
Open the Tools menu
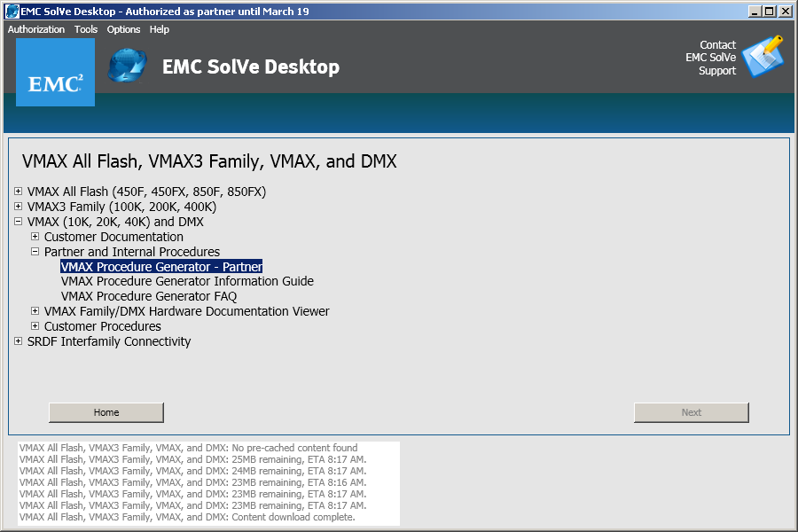coord(86,29)
